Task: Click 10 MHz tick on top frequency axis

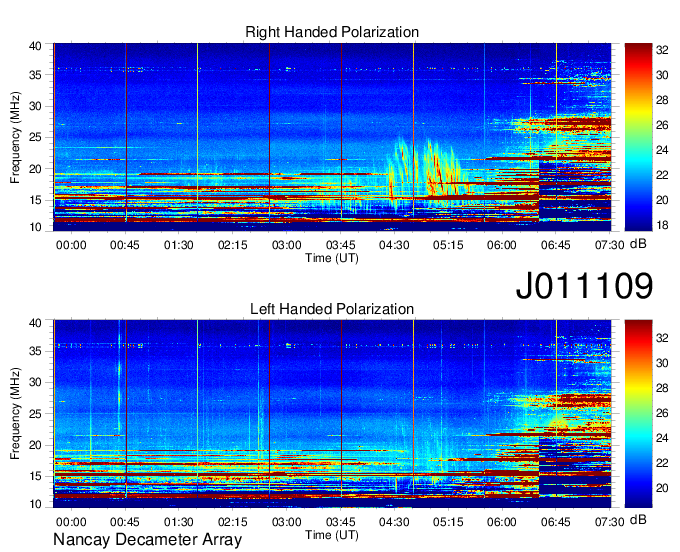Action: point(35,227)
